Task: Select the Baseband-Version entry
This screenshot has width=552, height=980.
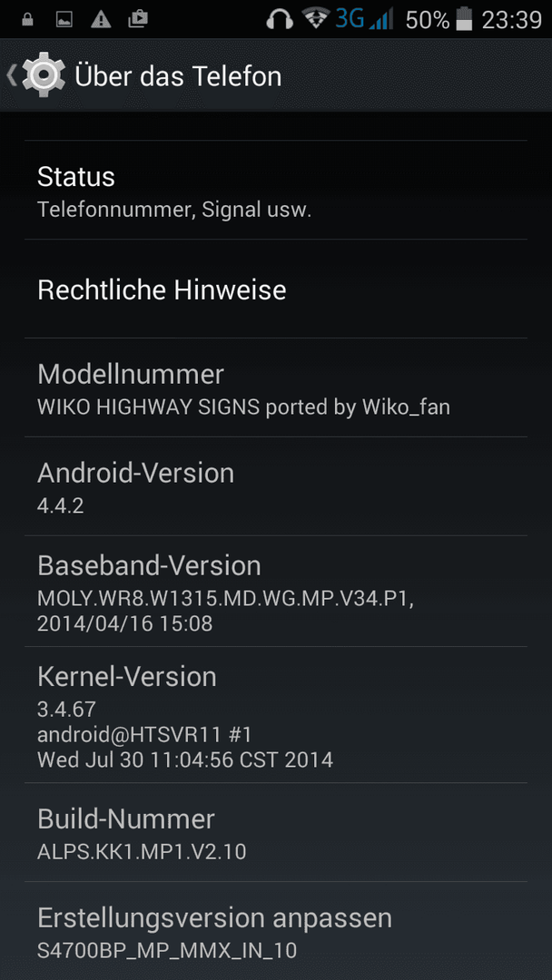Action: (x=276, y=592)
